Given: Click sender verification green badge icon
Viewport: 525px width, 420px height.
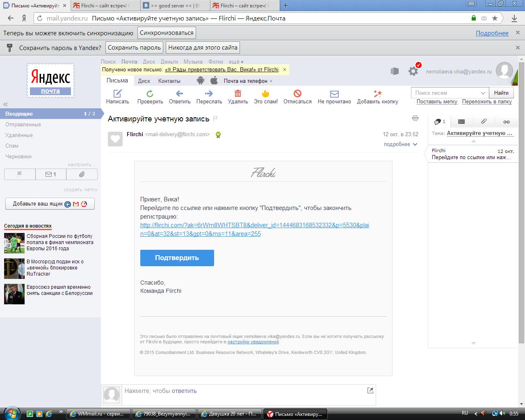Looking at the screenshot, I should click(218, 135).
